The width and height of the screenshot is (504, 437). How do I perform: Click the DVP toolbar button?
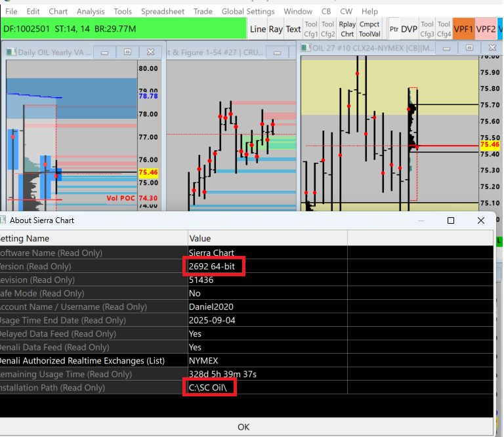[409, 30]
